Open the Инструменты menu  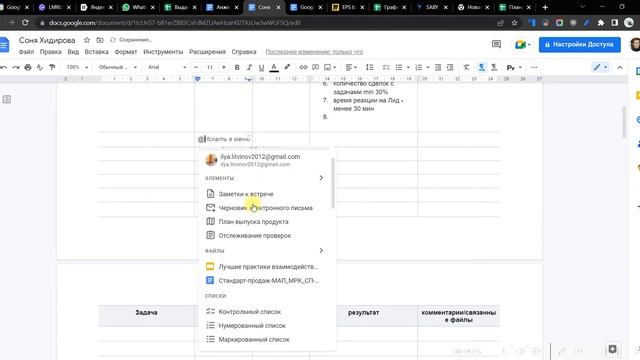pyautogui.click(x=163, y=52)
